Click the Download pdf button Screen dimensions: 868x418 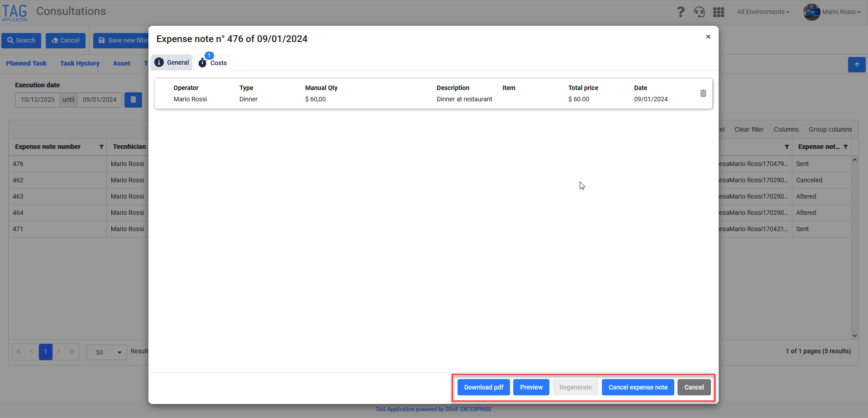coord(483,387)
